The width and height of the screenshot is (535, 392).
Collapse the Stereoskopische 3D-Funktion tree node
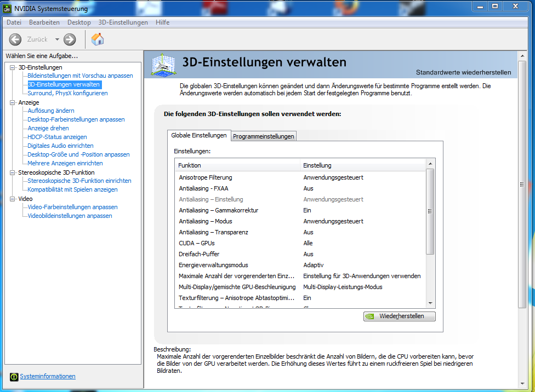12,173
